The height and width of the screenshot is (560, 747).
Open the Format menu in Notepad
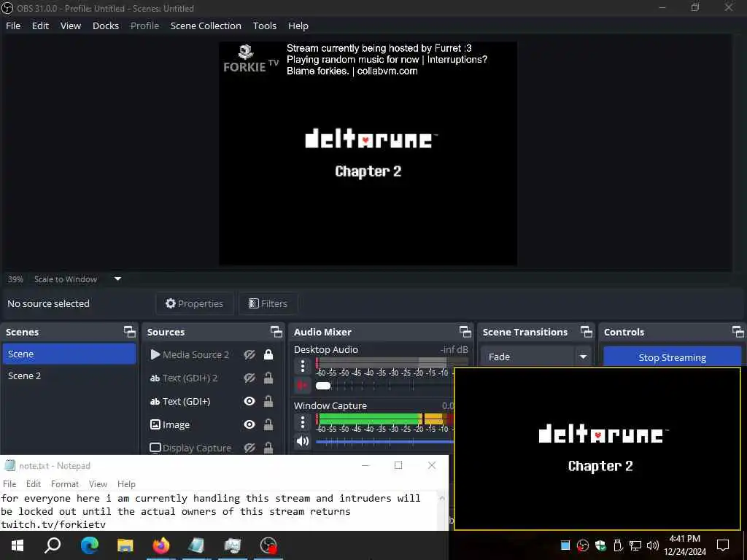click(x=65, y=484)
